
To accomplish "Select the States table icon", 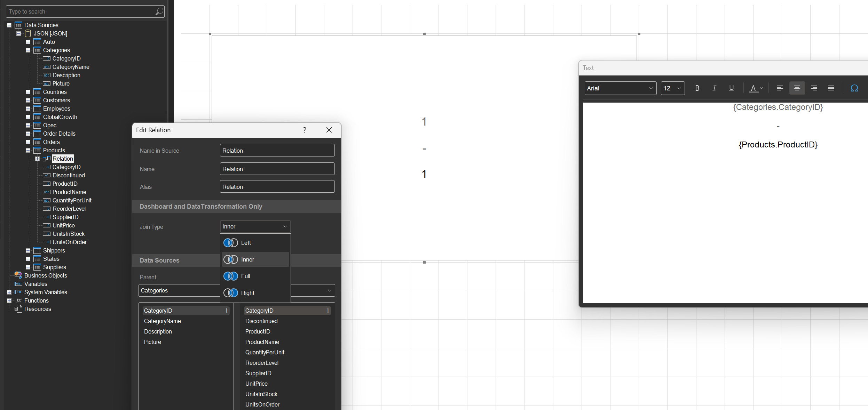I will [37, 259].
